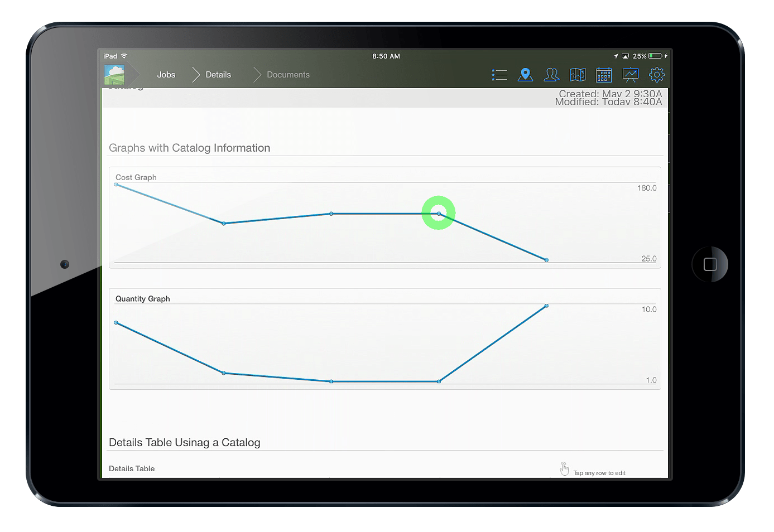Tap the location arrow status icon
Viewport: 774px width, 532px height.
coord(616,56)
